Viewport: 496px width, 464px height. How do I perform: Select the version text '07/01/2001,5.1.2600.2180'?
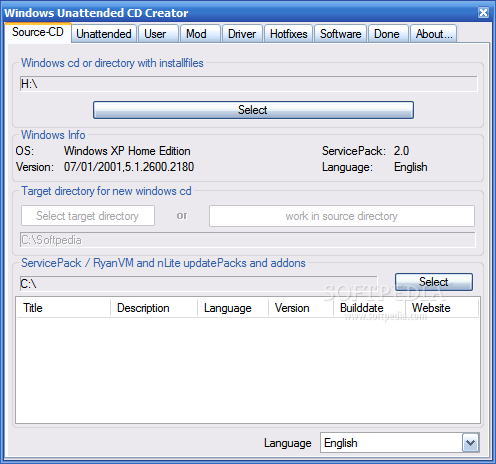[x=129, y=167]
